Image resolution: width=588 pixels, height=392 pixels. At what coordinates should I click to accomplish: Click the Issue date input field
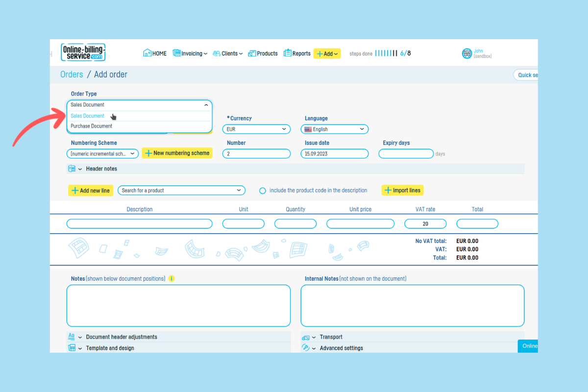pyautogui.click(x=334, y=154)
